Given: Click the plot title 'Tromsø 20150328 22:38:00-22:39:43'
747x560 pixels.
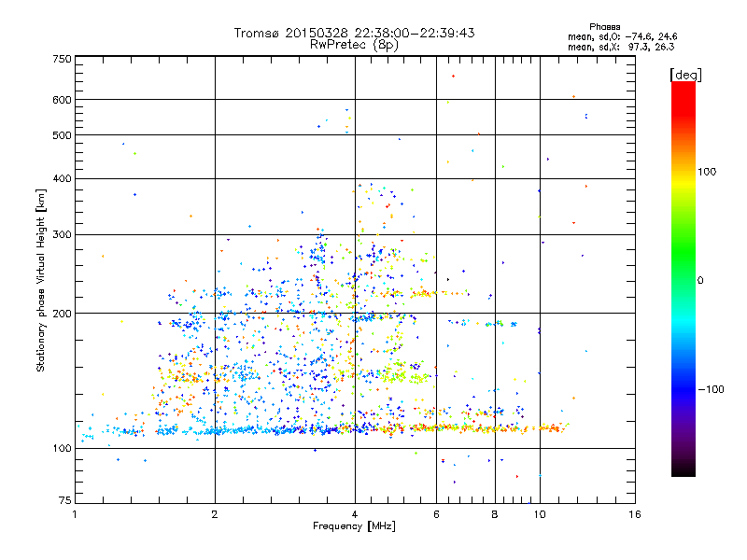Looking at the screenshot, I should (x=354, y=33).
